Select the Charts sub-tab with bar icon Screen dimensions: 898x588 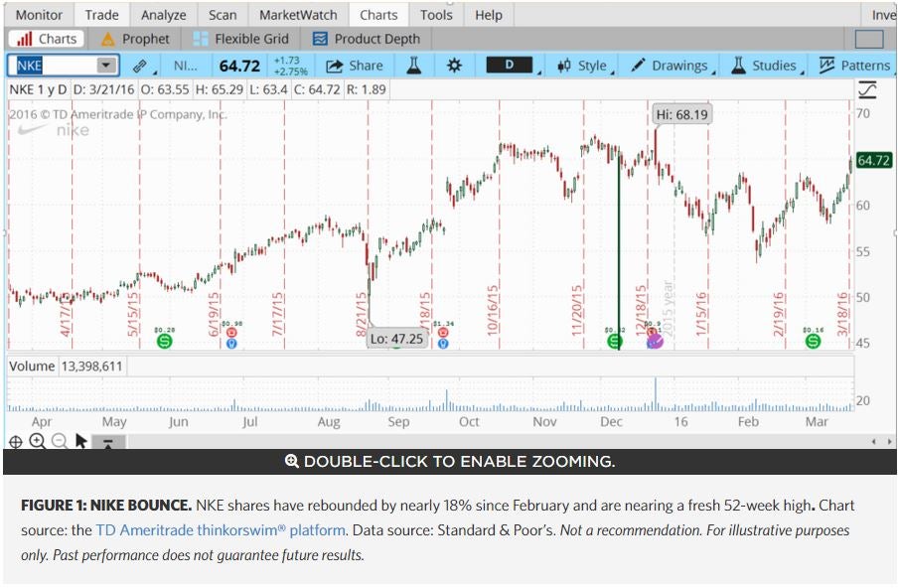(47, 39)
